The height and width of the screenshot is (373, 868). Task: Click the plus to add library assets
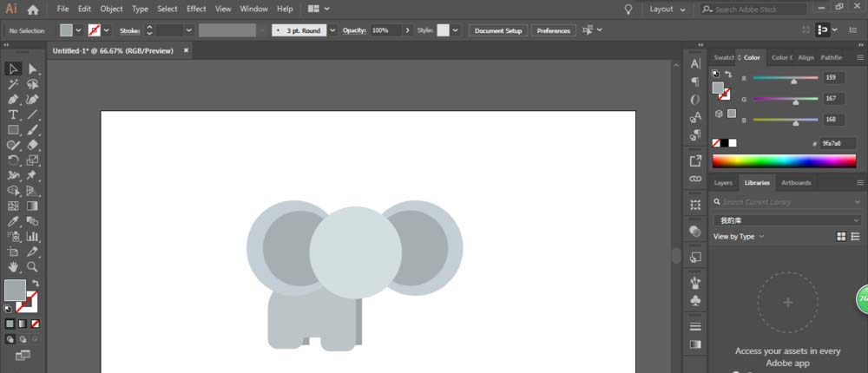788,302
